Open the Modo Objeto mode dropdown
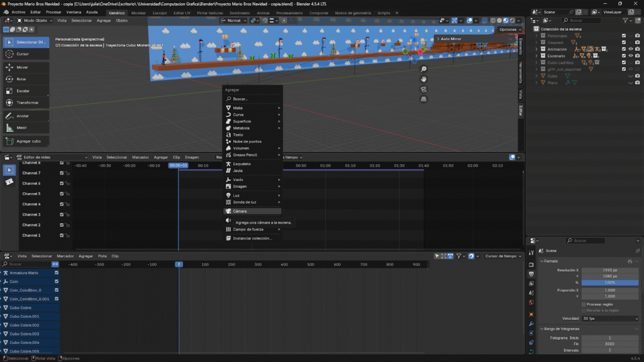This screenshot has width=644, height=362. click(x=35, y=20)
